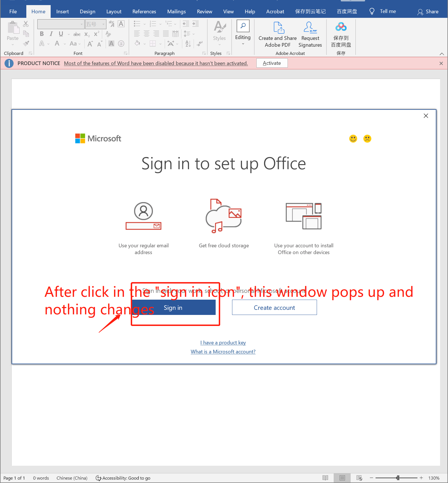Expand the Paragraph dialog launcher

pyautogui.click(x=204, y=53)
